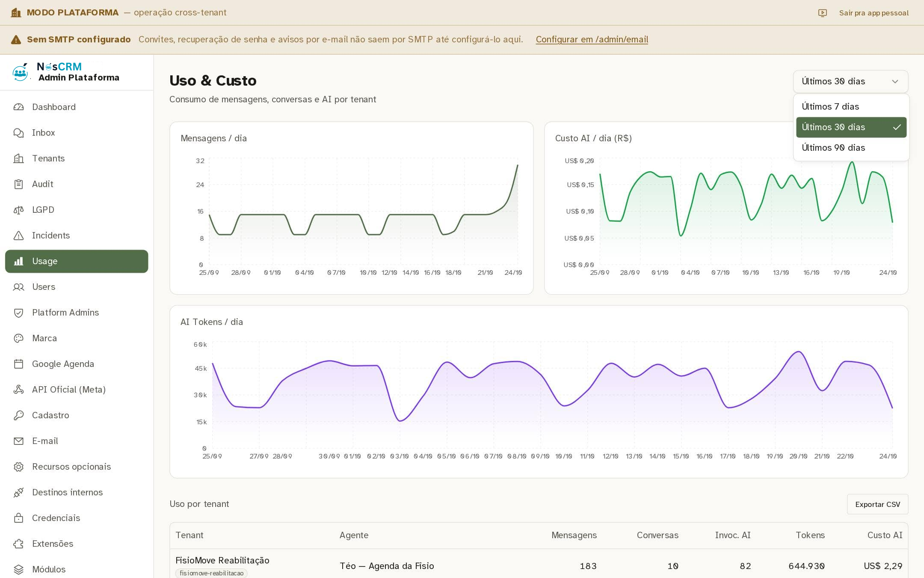The height and width of the screenshot is (578, 924).
Task: Collapse the Últimos 30 dias period dropdown
Action: pyautogui.click(x=850, y=81)
